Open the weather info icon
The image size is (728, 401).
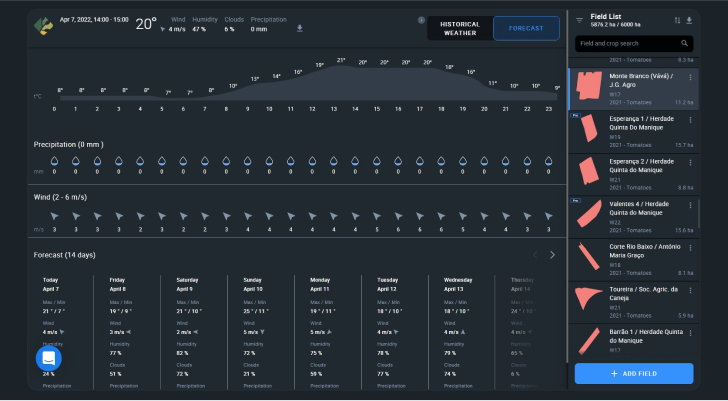pos(421,20)
